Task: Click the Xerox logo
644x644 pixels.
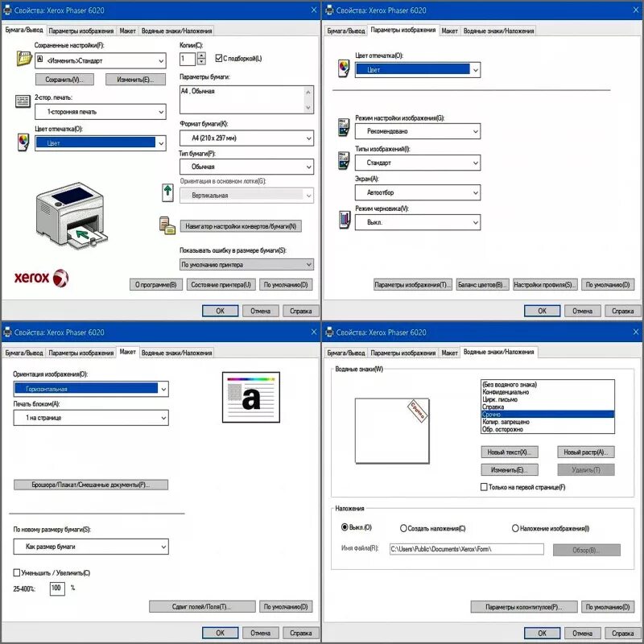Action: click(41, 278)
